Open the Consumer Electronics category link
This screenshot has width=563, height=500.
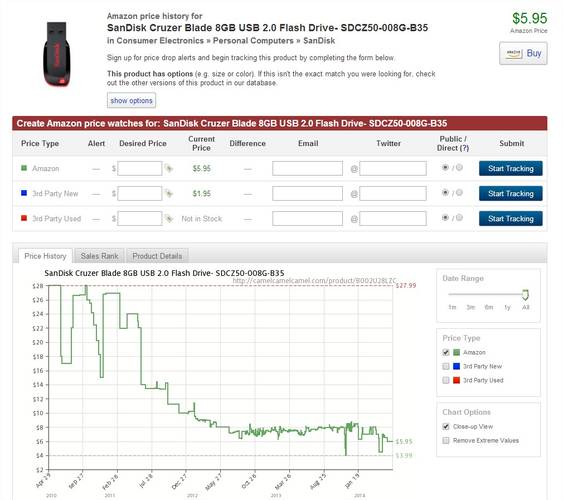(x=160, y=41)
